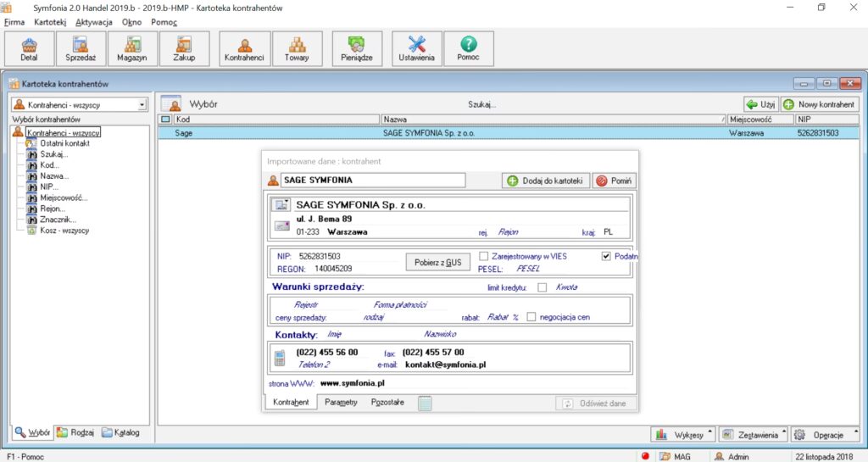Viewport: 868px width, 462px height.
Task: Select the Ostatni kontakt tree item
Action: 64,144
